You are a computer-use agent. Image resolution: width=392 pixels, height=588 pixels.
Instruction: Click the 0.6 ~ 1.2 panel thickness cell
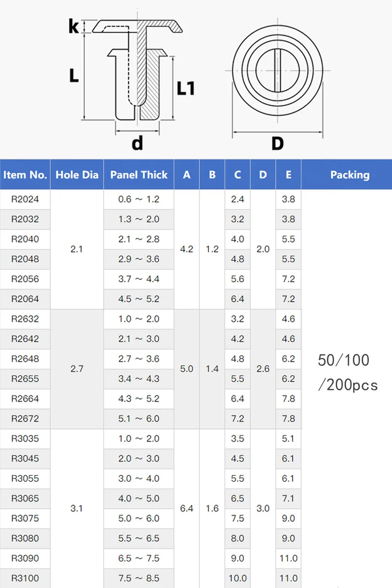tap(139, 199)
